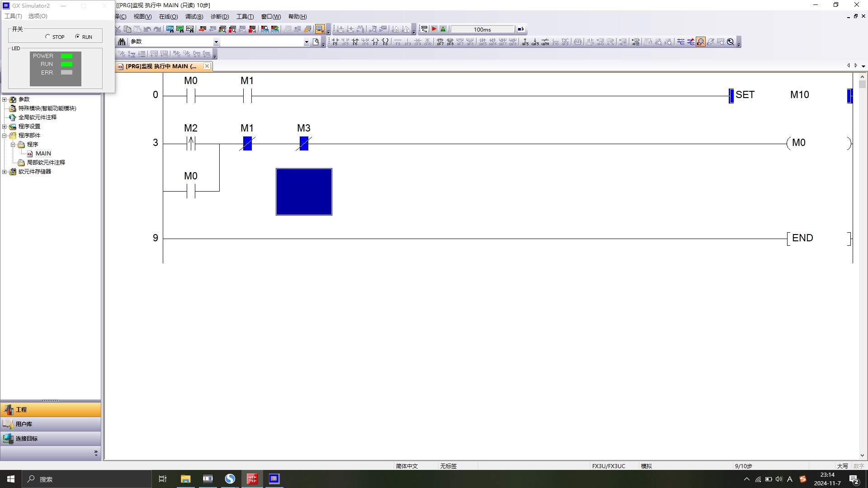Screen dimensions: 868x488
Task: Click the sF7 rising pulse contact icon
Action: (440, 42)
